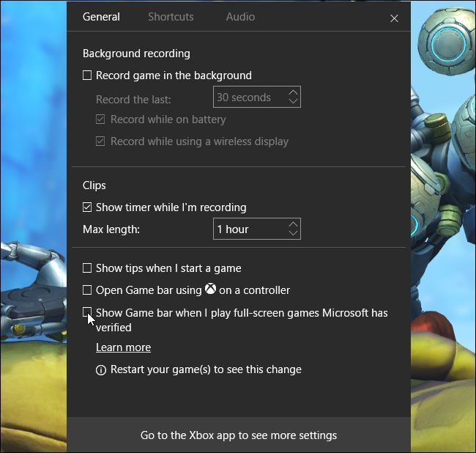This screenshot has height=453, width=476.
Task: Open the Learn more link
Action: 123,347
